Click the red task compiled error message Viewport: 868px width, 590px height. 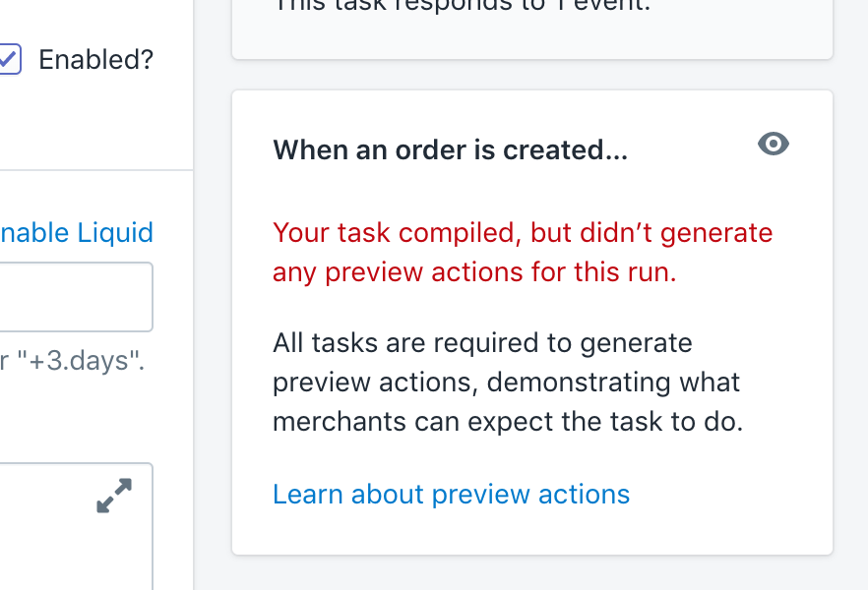coord(523,252)
